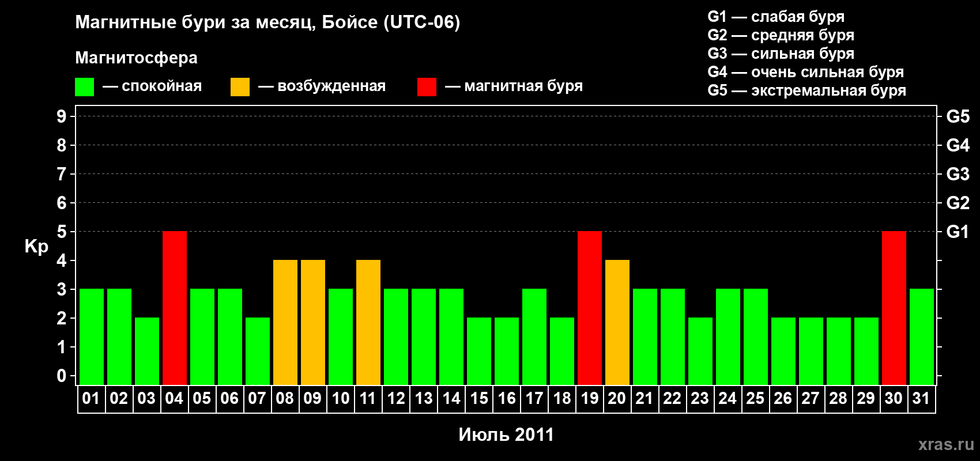Click the 'G3 — сильная буря' legend line
The image size is (980, 461).
click(x=781, y=54)
